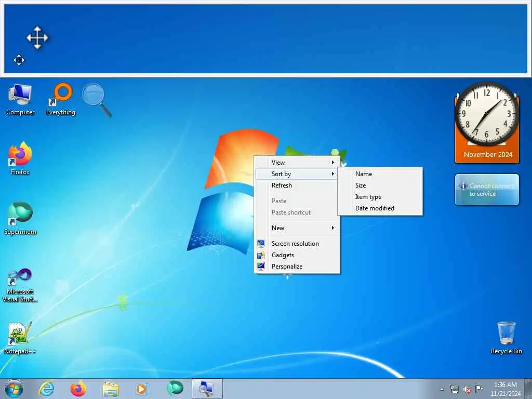Click the 'Cannot connect to service' gadget
This screenshot has height=399, width=532.
click(487, 190)
